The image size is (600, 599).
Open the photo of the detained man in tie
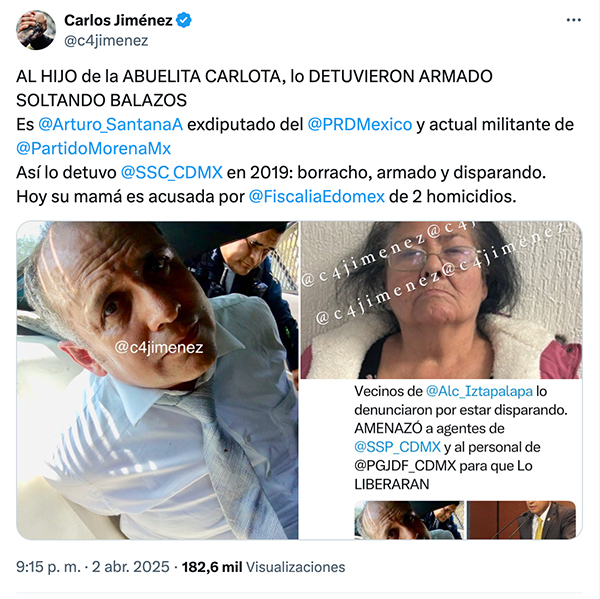point(157,380)
